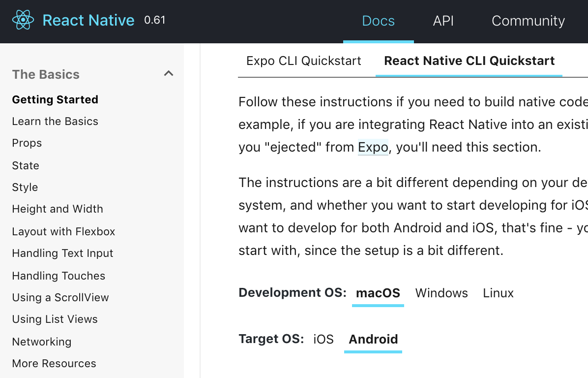588x378 pixels.
Task: Choose Android as target OS
Action: point(373,339)
